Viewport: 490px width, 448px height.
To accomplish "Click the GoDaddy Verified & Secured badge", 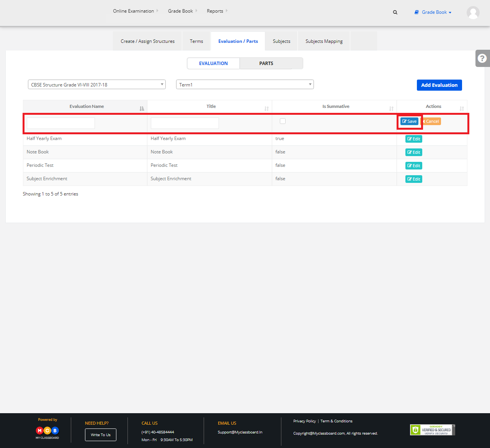I will pos(433,430).
